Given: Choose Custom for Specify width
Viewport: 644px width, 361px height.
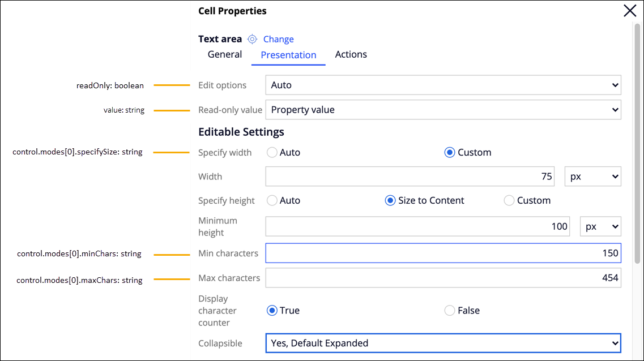Looking at the screenshot, I should point(450,152).
